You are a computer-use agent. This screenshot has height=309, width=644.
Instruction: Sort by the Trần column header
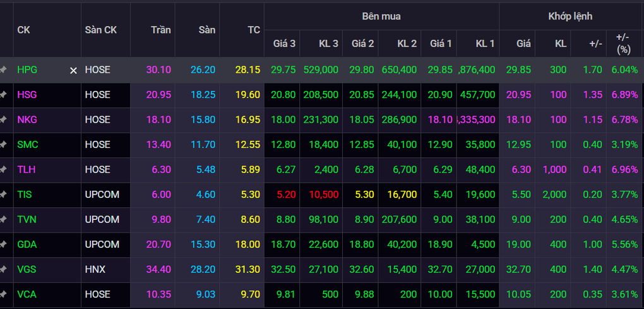(160, 30)
